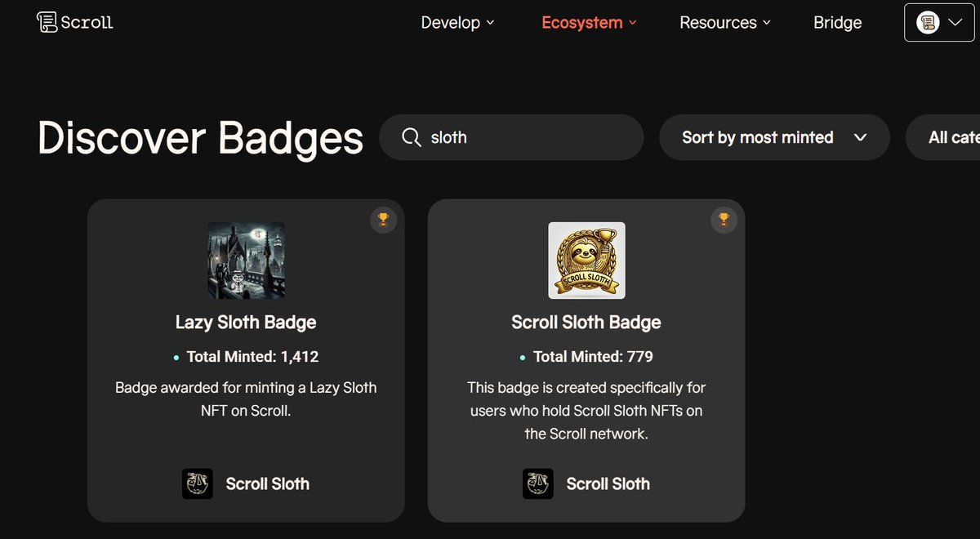The image size is (980, 539).
Task: Click the badge search field containing sloth
Action: (x=511, y=137)
